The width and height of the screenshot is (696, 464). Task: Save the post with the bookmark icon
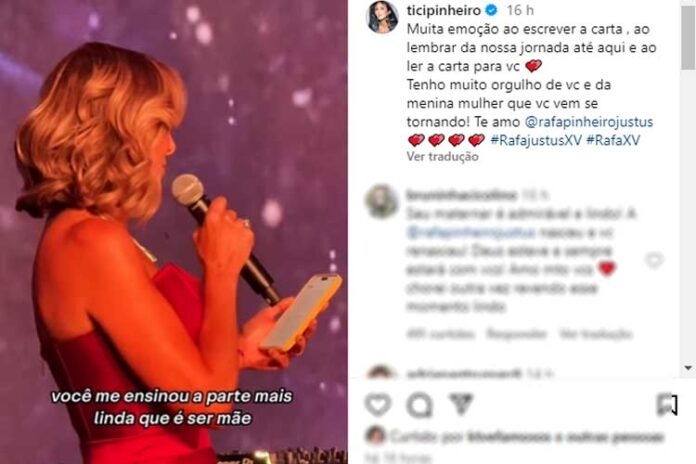pos(667,405)
